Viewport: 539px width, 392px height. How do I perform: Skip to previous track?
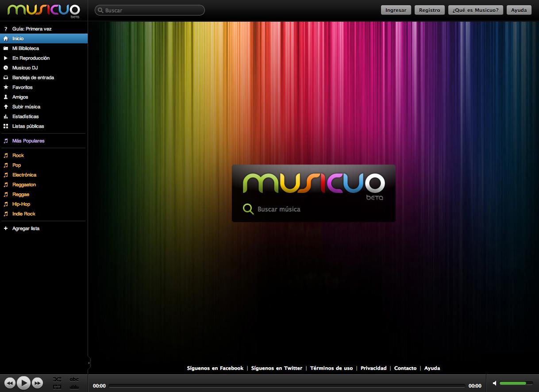click(x=10, y=383)
